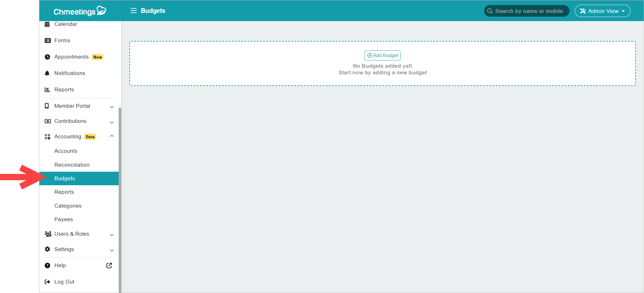Collapse the Accounting section chevron
Image resolution: width=644 pixels, height=293 pixels.
[x=112, y=136]
